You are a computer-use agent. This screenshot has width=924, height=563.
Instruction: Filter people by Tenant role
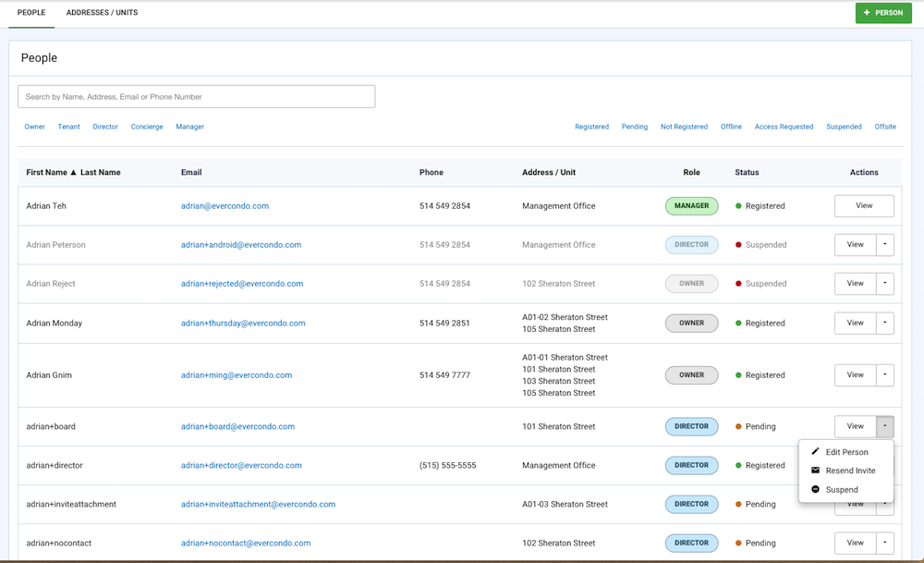tap(69, 127)
